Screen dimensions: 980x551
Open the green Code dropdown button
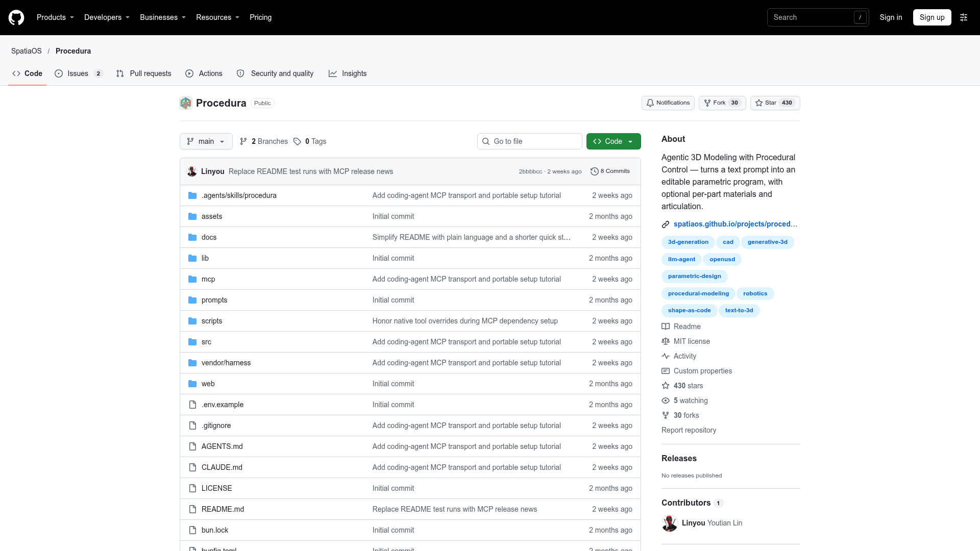click(614, 141)
